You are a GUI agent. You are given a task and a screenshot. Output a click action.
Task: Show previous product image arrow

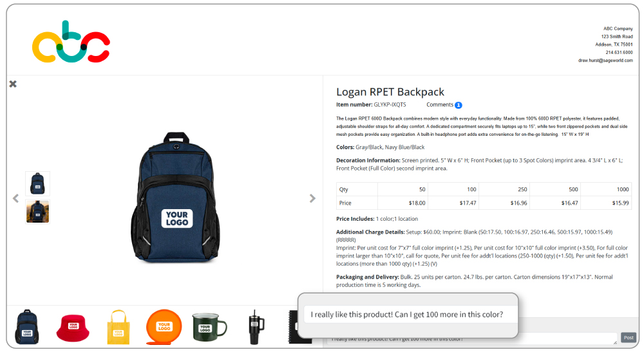(x=15, y=199)
